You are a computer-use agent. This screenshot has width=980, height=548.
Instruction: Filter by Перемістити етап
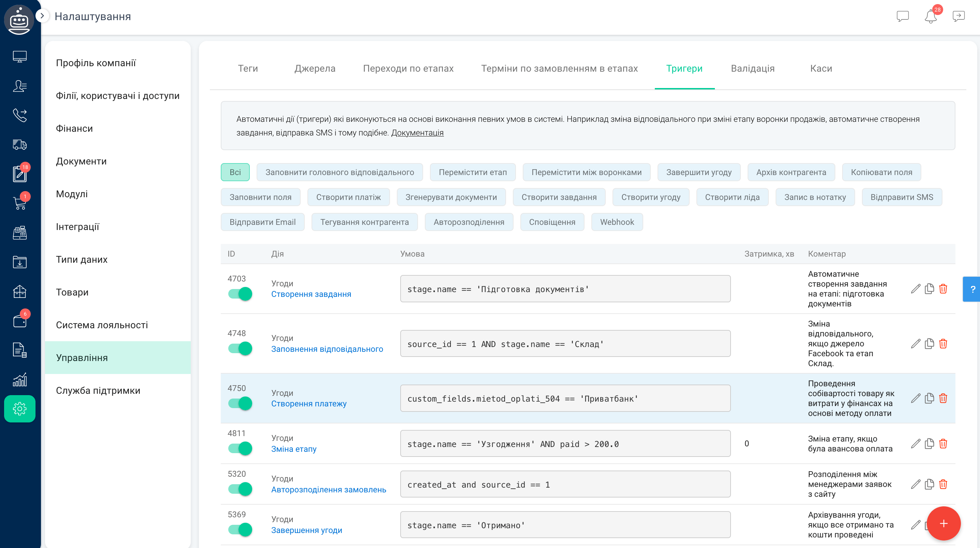tap(473, 172)
